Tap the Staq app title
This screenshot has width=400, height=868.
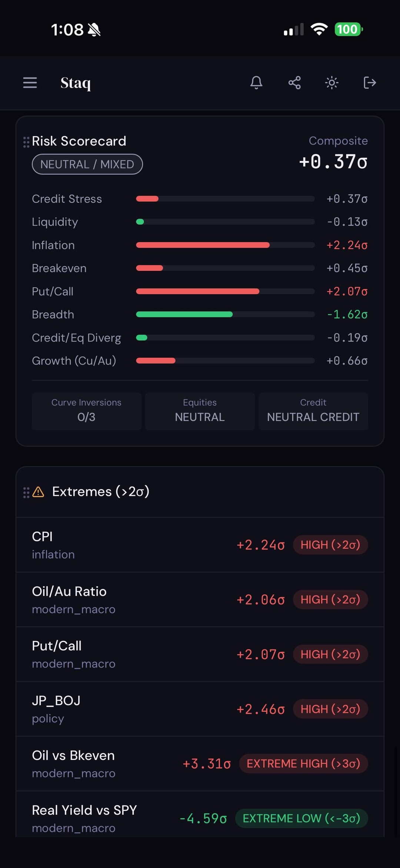pyautogui.click(x=76, y=83)
